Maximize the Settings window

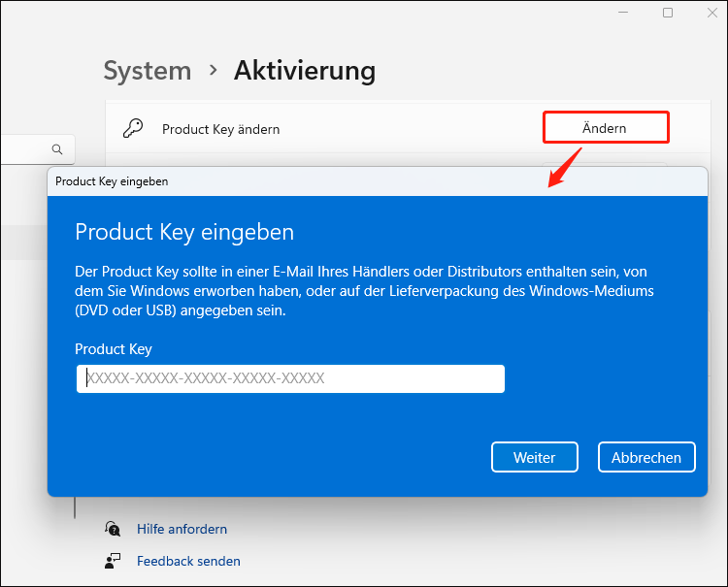pos(668,13)
